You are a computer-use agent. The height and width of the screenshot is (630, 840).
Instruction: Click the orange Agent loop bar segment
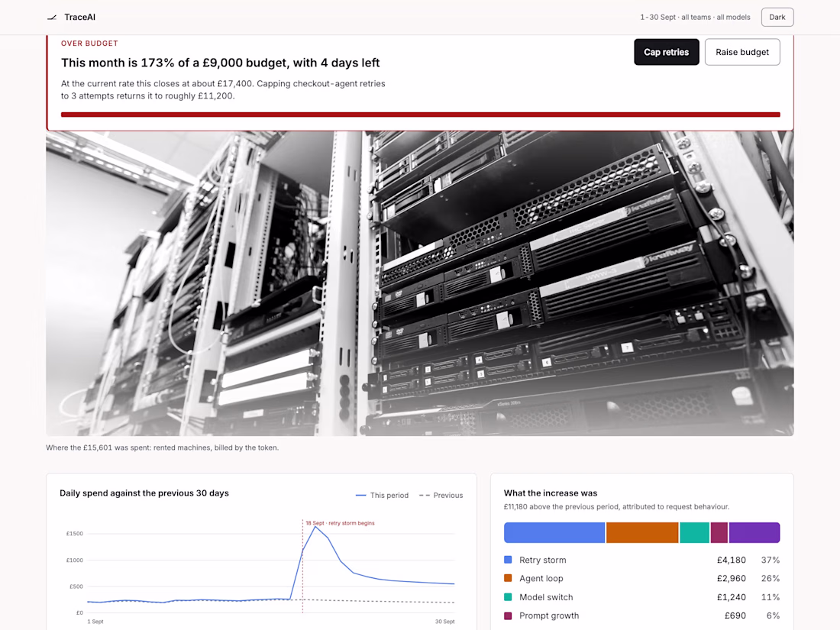point(642,532)
